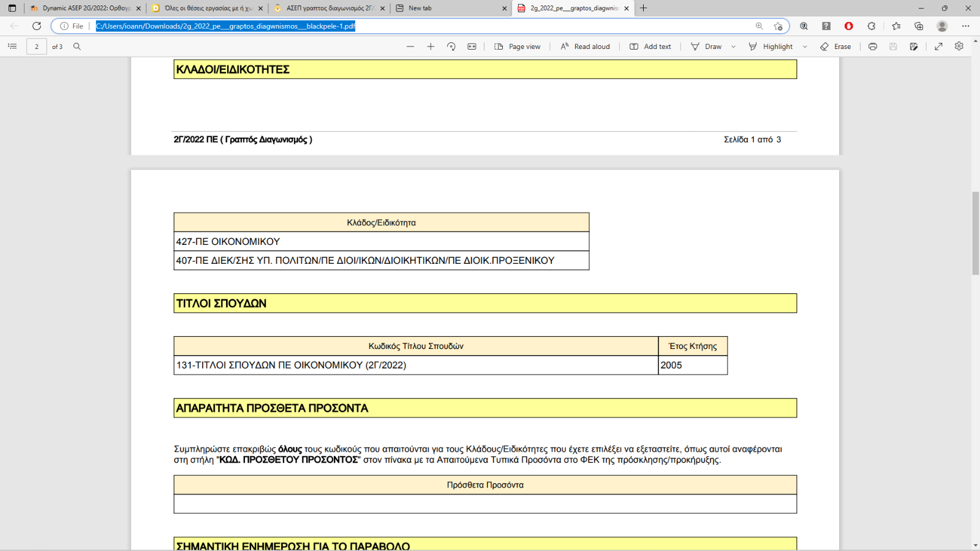This screenshot has width=980, height=551.
Task: Click the Σελίδα 1 από 3 footer
Action: pyautogui.click(x=752, y=140)
